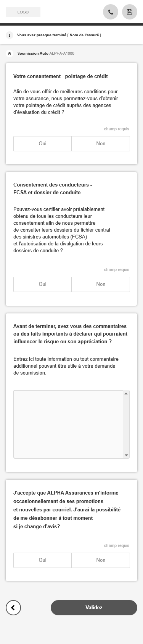Click the save diskette icon
This screenshot has height=644, width=143.
point(130,12)
